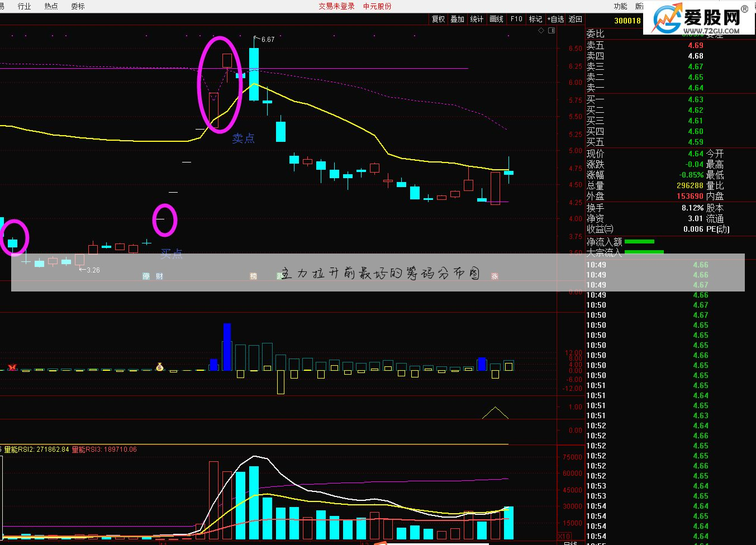
Task: Click the 卖点 annotation label
Action: coord(244,138)
